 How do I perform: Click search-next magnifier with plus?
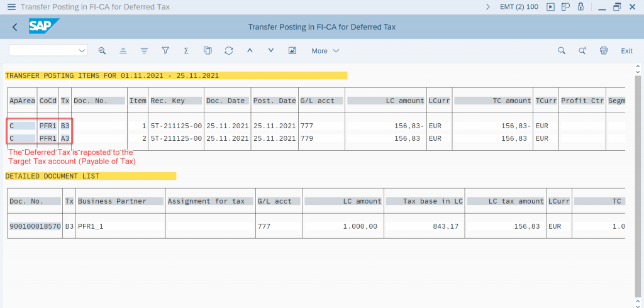tap(582, 50)
